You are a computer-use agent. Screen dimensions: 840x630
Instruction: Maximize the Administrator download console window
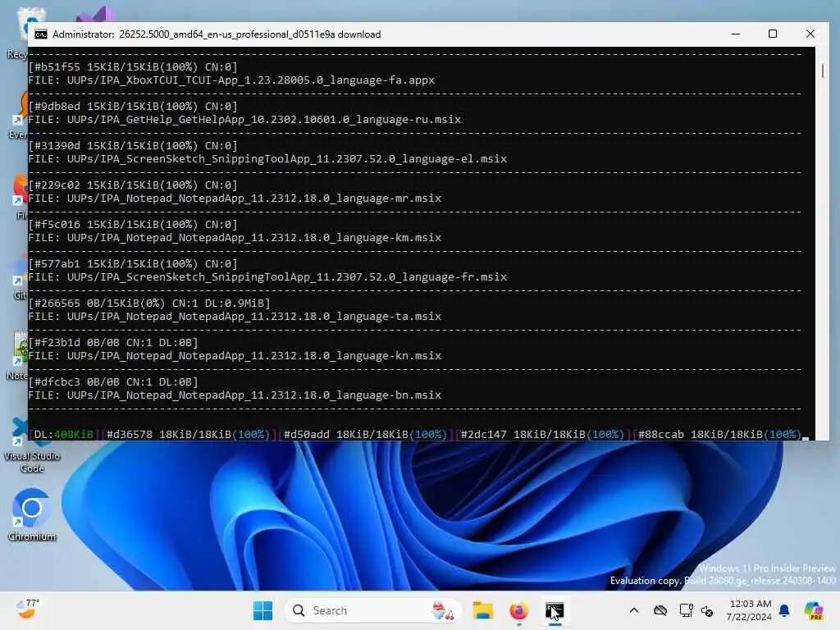pyautogui.click(x=773, y=34)
